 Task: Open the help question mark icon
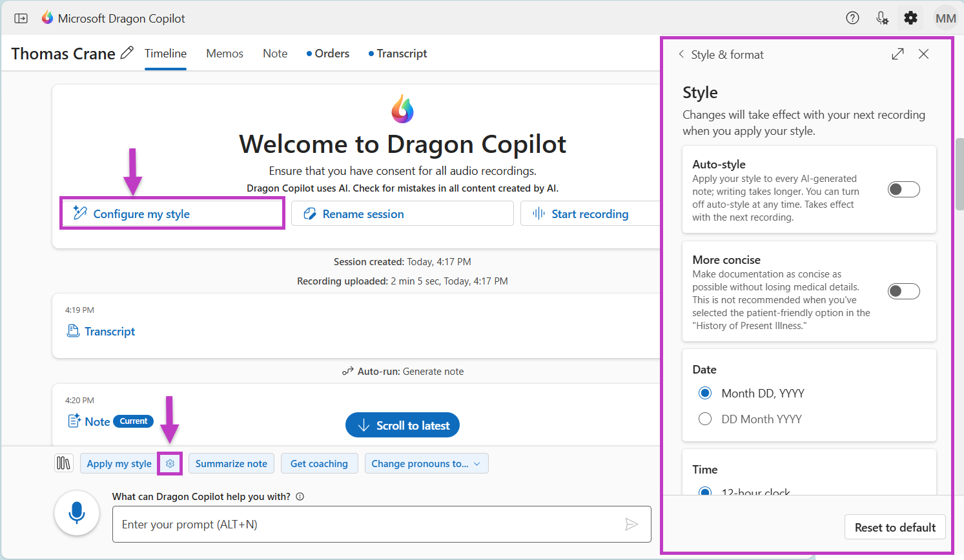[x=852, y=18]
